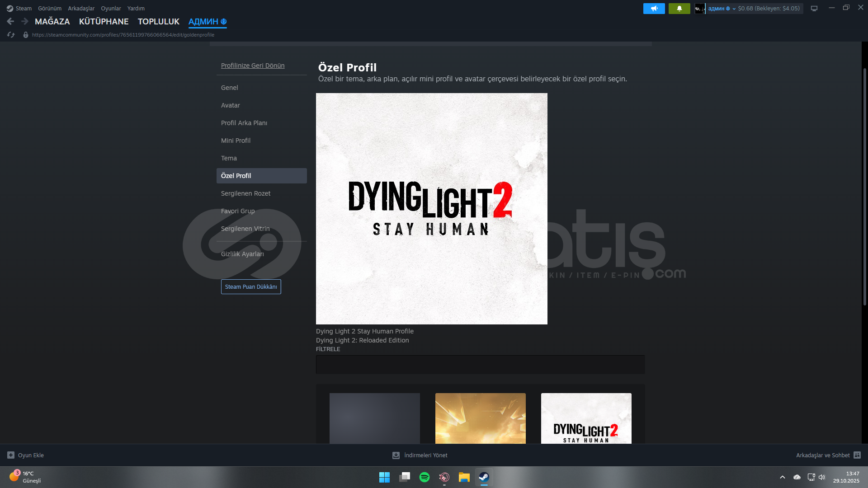
Task: Click the Steam Puan Dükkânı button
Action: coord(251,286)
